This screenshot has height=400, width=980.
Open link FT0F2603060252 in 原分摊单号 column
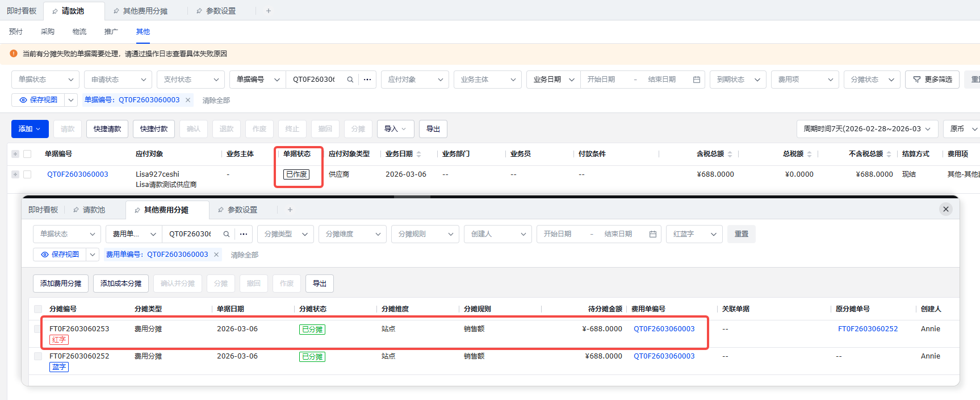868,329
